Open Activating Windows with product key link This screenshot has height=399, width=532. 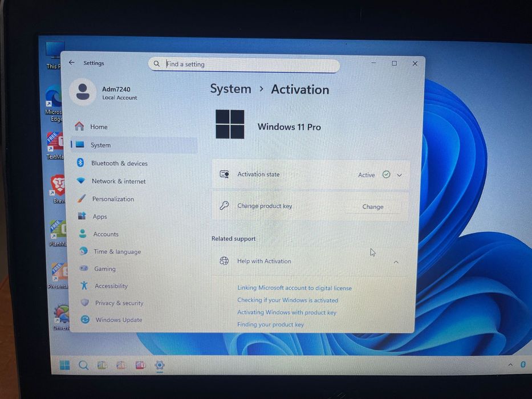coord(287,312)
